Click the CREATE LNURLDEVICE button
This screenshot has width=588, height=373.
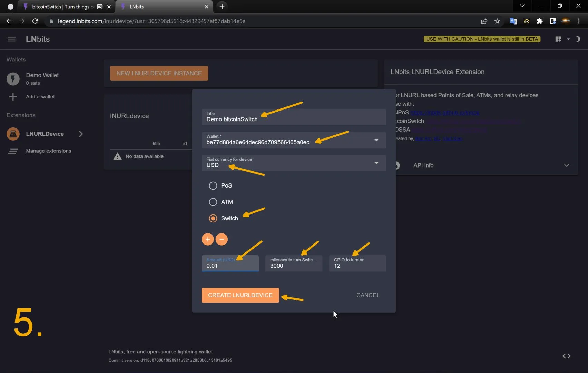point(240,295)
